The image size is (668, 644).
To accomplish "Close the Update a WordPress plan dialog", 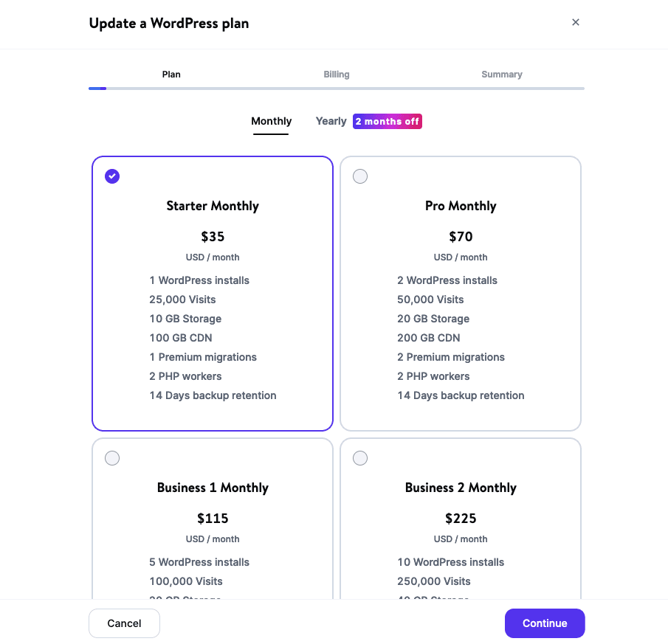I will (x=576, y=22).
